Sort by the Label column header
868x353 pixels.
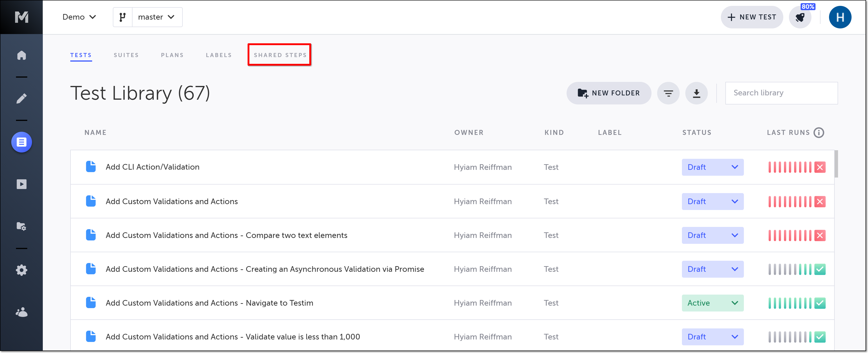pyautogui.click(x=610, y=133)
